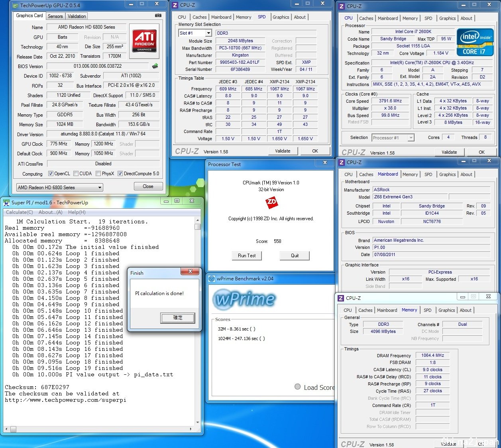Click the Part Number field 9905403-182.A01LF
This screenshot has height=448, width=501.
coord(240,63)
